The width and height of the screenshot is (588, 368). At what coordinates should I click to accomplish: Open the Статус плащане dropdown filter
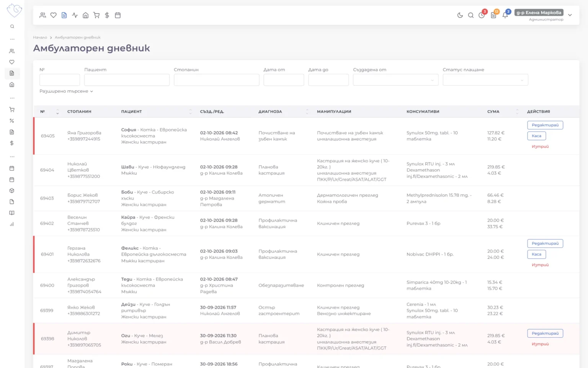click(x=485, y=80)
